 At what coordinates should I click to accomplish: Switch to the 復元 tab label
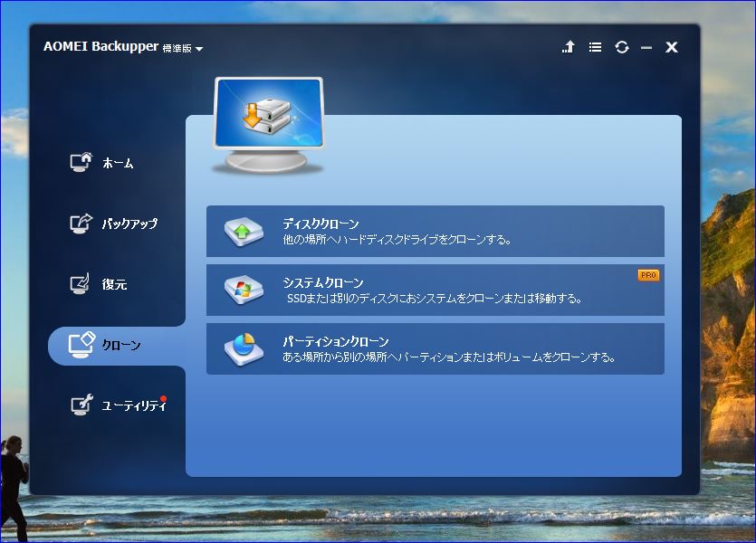(x=114, y=284)
